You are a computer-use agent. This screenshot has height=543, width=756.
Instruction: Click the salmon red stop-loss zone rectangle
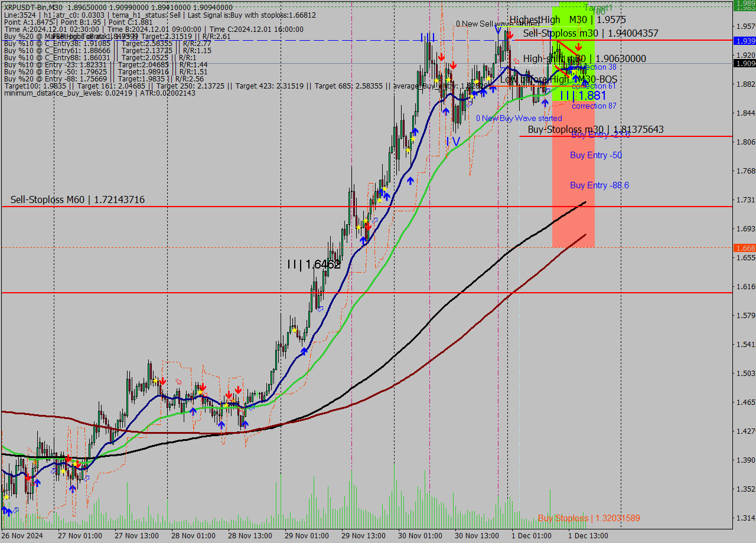573,174
